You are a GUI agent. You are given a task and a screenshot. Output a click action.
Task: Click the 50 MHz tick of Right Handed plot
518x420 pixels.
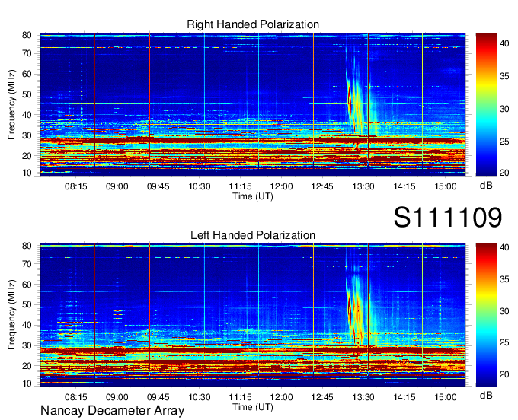click(27, 94)
